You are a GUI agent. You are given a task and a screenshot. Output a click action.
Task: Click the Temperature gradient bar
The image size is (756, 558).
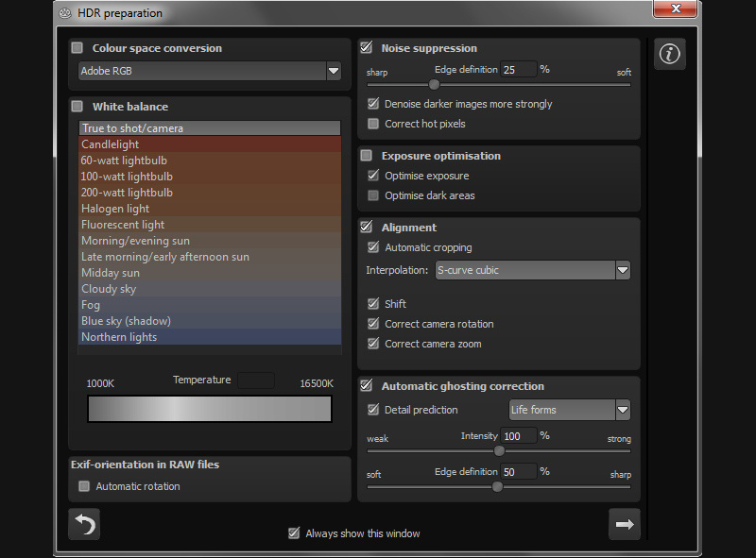[210, 409]
